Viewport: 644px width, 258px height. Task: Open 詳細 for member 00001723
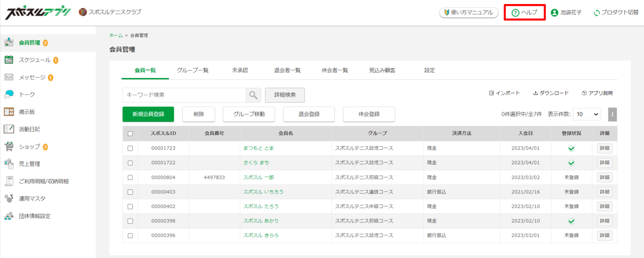[x=605, y=148]
